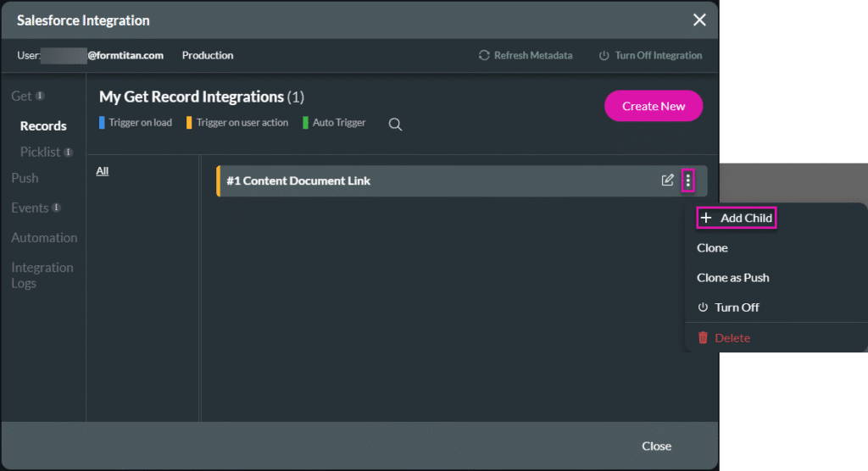Select Picklist in the sidebar
The height and width of the screenshot is (471, 868).
40,152
